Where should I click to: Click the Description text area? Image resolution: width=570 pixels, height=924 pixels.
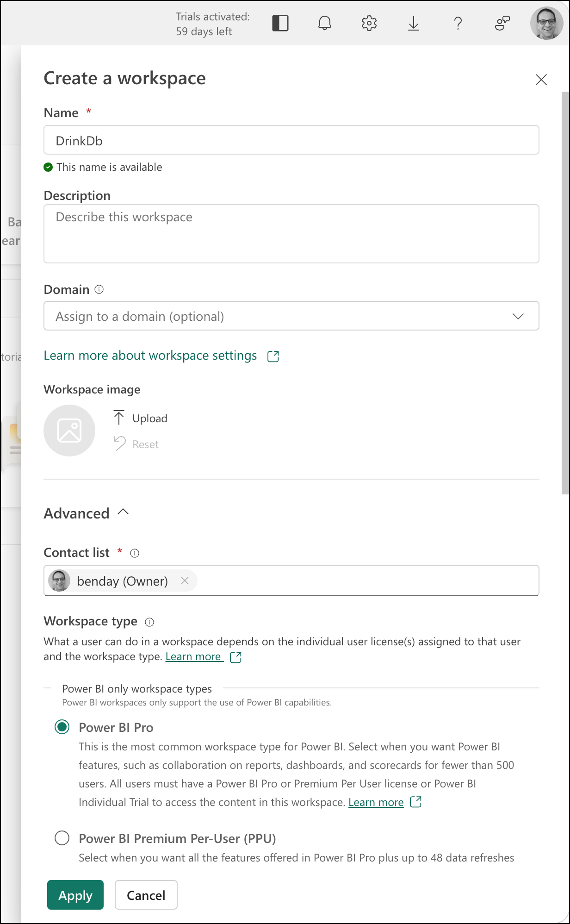pyautogui.click(x=291, y=234)
